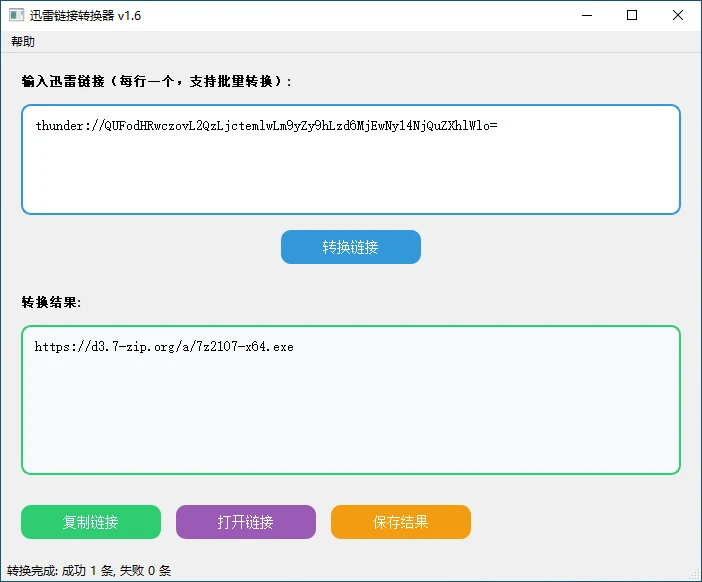Open the 帮助 menu
This screenshot has width=702, height=582.
(x=23, y=42)
